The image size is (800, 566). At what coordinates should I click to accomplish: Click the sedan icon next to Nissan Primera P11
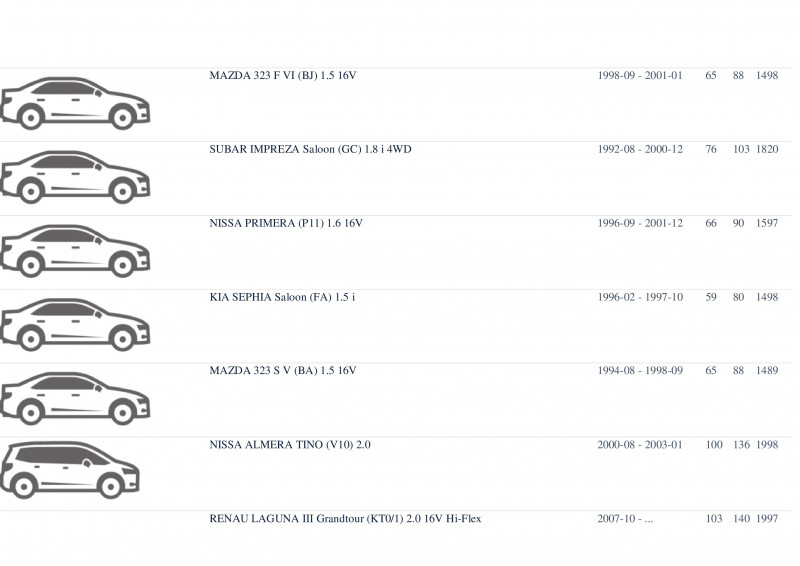(x=75, y=251)
